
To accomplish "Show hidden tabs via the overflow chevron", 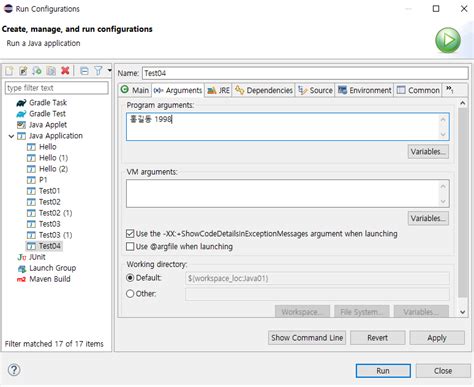I will [x=450, y=90].
